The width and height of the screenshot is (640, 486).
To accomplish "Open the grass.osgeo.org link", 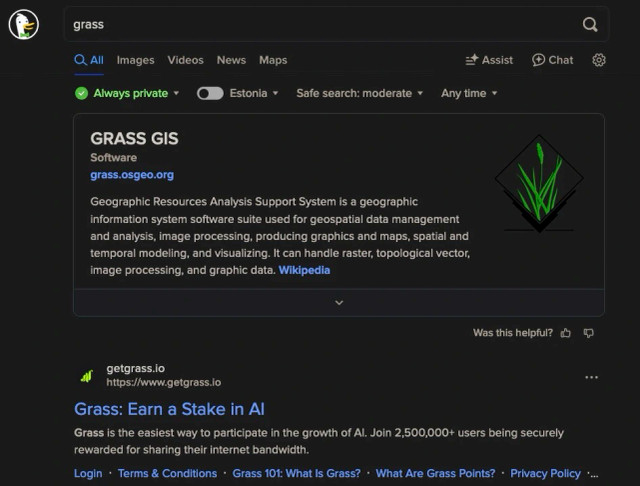I will (132, 175).
